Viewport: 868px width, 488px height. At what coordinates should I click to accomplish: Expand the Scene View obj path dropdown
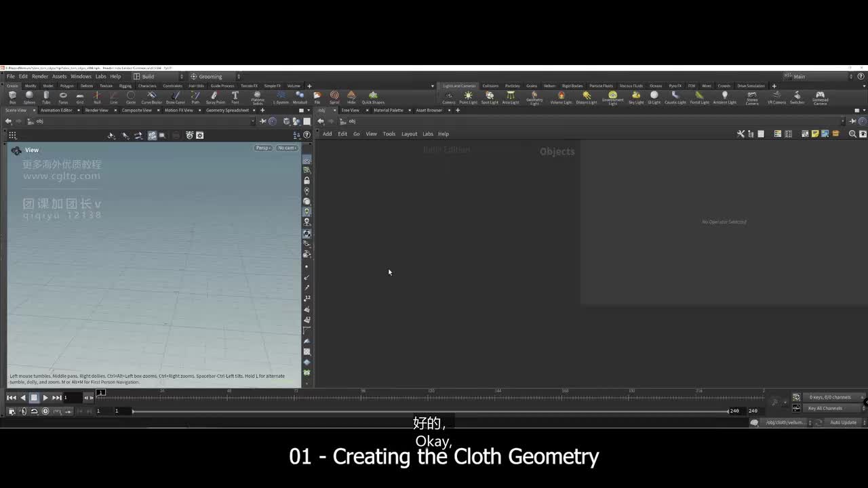[252, 121]
